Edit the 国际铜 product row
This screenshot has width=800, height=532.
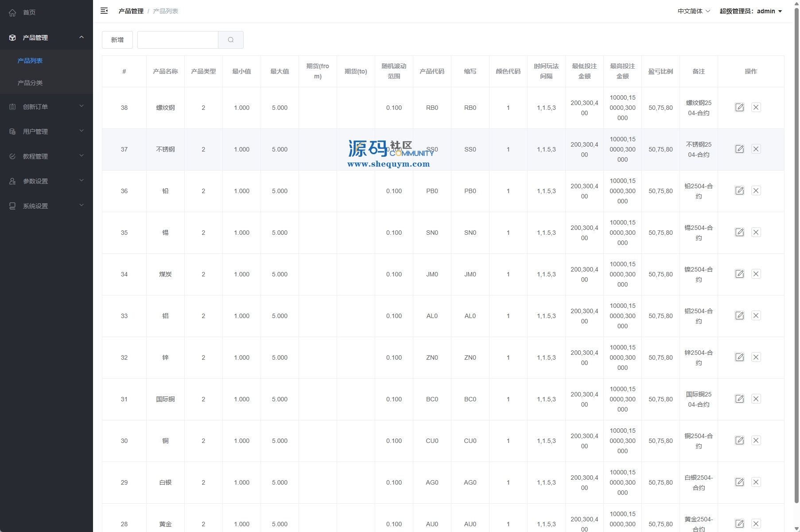(739, 399)
